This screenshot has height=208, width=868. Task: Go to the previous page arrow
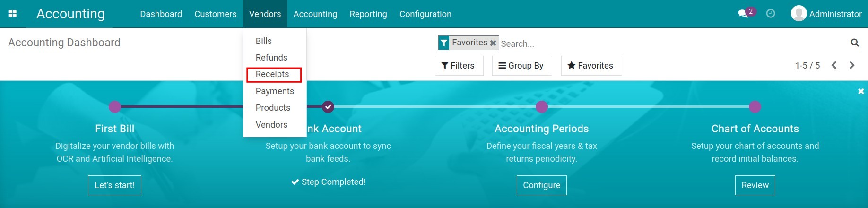click(834, 65)
